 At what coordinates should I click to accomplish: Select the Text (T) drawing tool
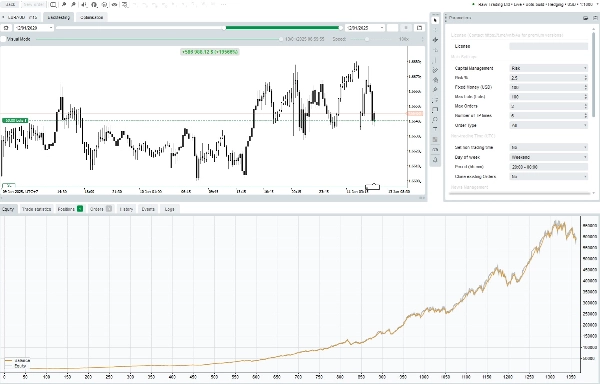coord(435,129)
